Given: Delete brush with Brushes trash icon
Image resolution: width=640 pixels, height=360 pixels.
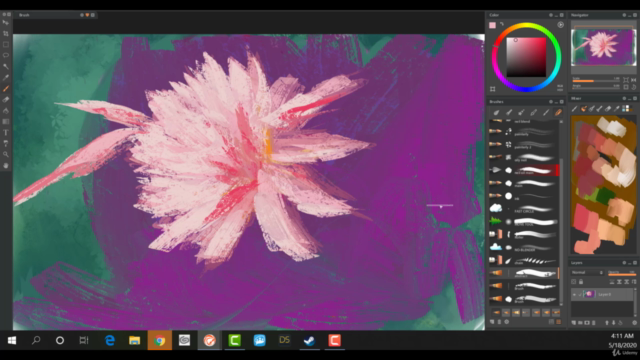Looking at the screenshot, I should coord(499,322).
